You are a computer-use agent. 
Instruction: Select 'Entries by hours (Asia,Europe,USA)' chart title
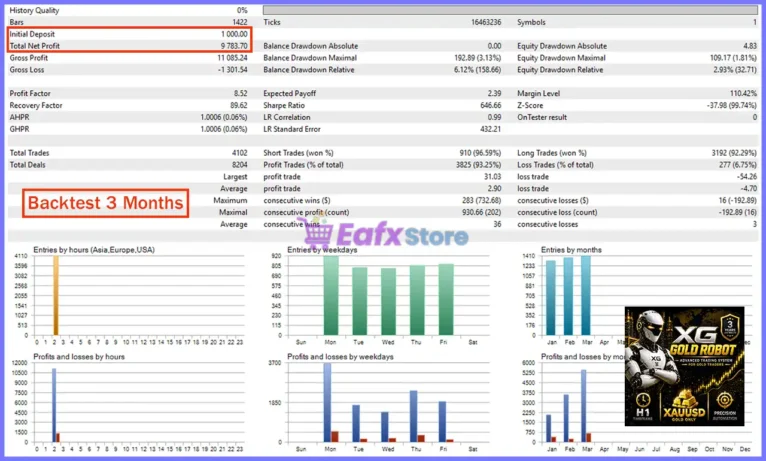click(94, 250)
